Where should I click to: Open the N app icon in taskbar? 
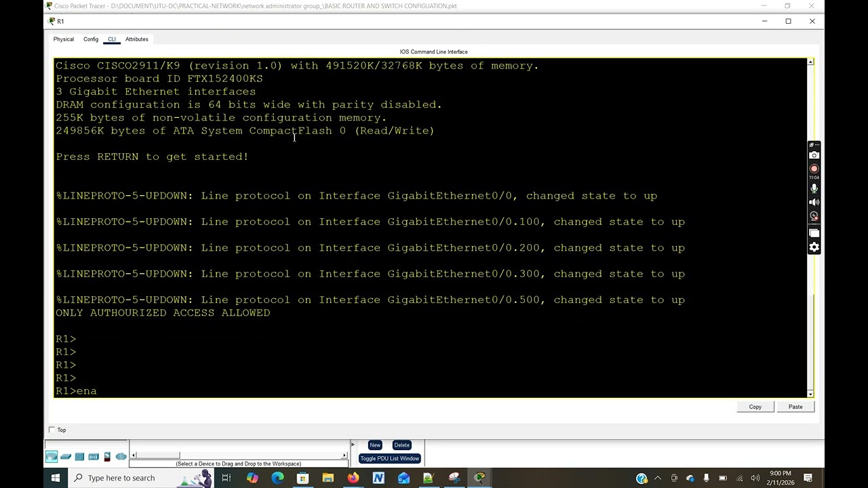point(378,478)
